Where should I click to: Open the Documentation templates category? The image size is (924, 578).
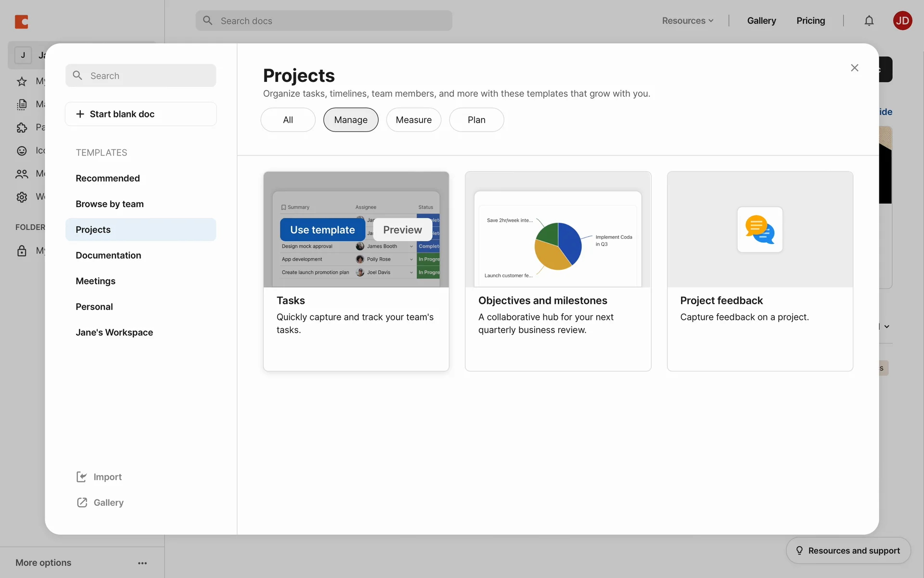(x=108, y=255)
